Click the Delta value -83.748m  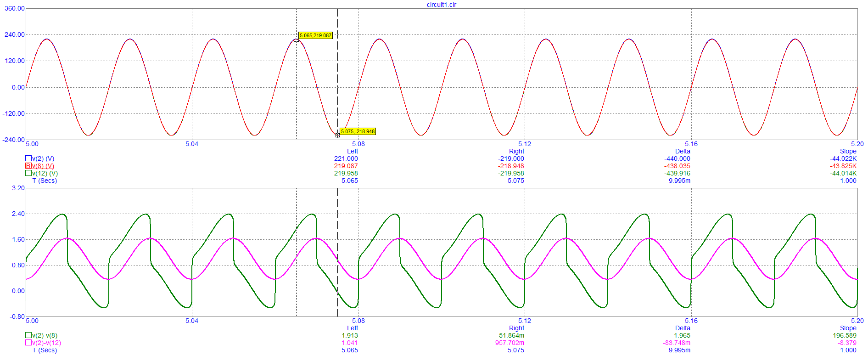coord(677,343)
